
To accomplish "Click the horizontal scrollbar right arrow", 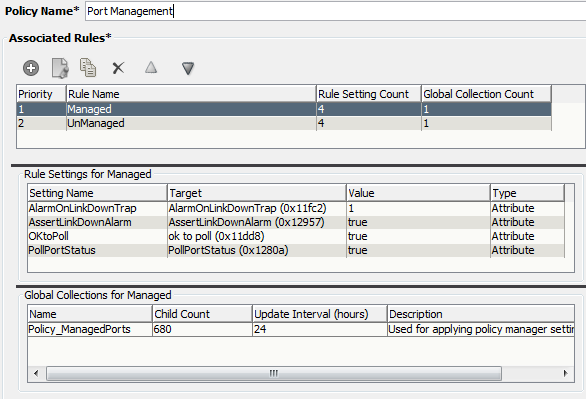I will tap(565, 373).
